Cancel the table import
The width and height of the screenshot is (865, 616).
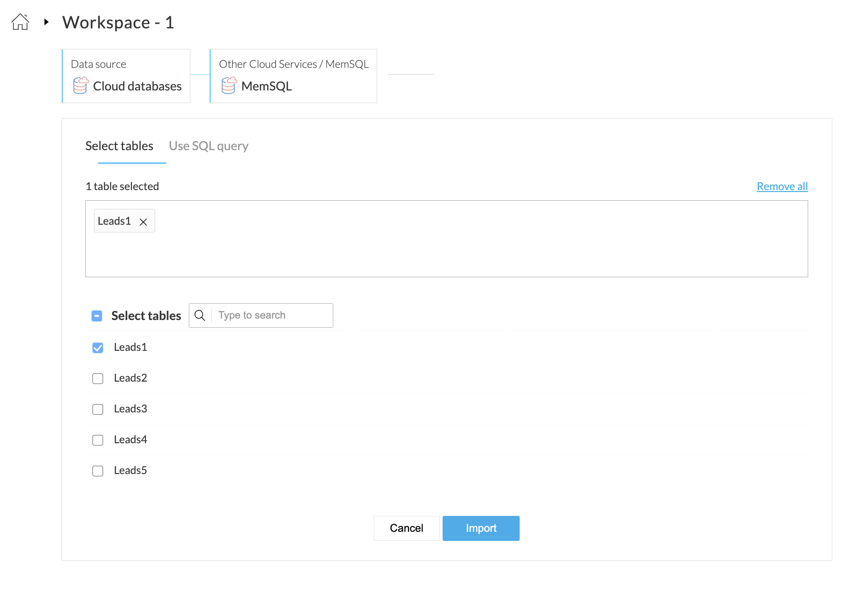click(x=406, y=528)
